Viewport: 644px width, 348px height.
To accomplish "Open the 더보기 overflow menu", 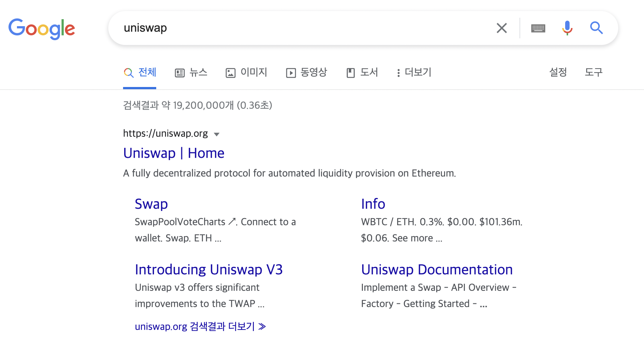I will [x=399, y=73].
